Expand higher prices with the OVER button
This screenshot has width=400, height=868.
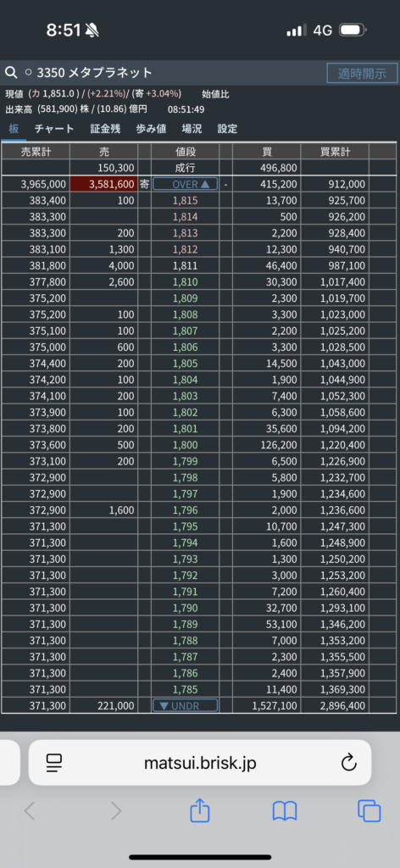pyautogui.click(x=186, y=184)
